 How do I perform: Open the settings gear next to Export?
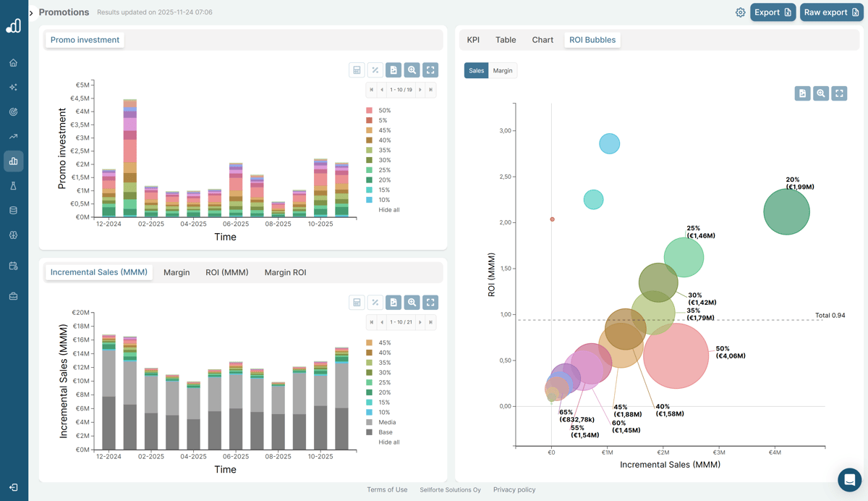(x=740, y=12)
